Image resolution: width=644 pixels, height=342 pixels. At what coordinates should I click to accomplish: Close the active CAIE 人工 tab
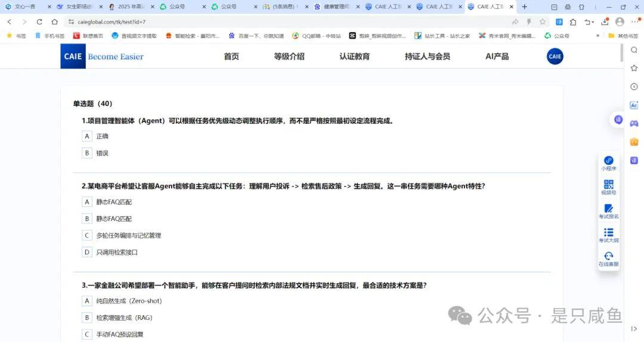point(512,7)
